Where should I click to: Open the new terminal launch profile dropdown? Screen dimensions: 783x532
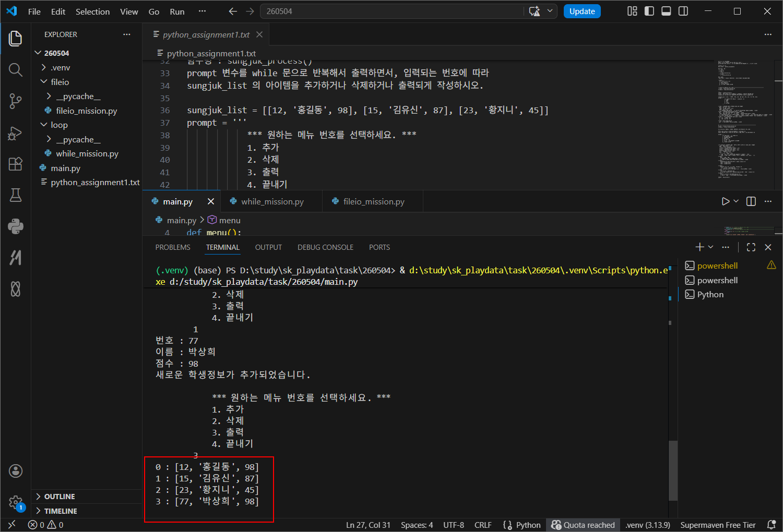tap(711, 247)
